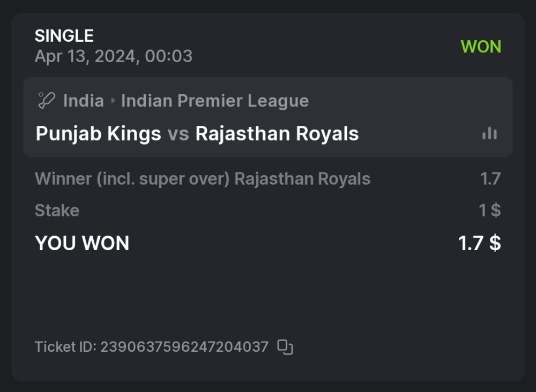Image resolution: width=536 pixels, height=392 pixels.
Task: Click the 1.7 odds value
Action: [x=490, y=179]
